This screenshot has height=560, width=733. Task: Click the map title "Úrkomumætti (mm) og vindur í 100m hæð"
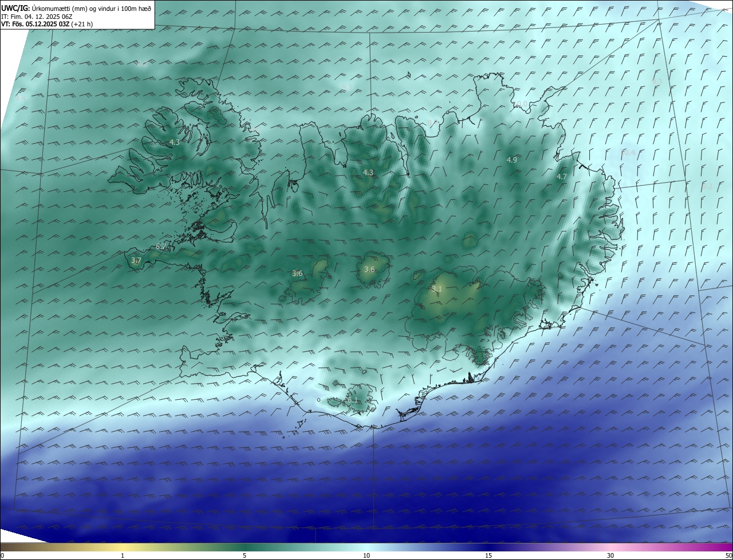[92, 8]
